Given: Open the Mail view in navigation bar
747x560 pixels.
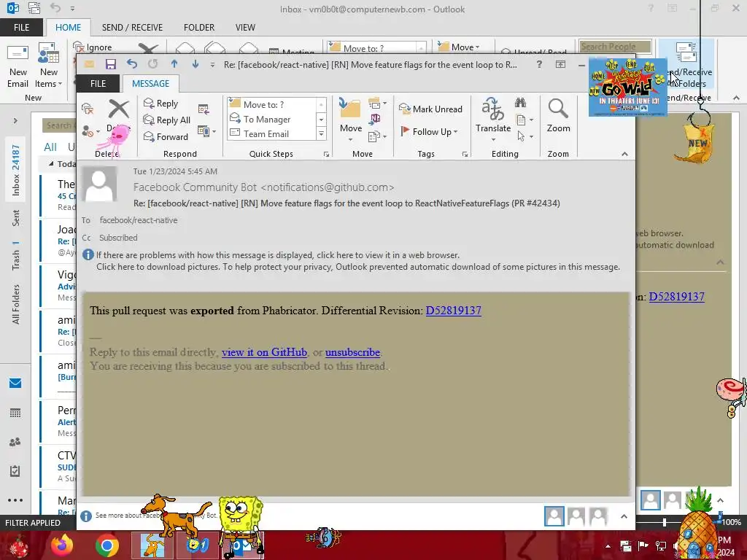Looking at the screenshot, I should (x=15, y=383).
